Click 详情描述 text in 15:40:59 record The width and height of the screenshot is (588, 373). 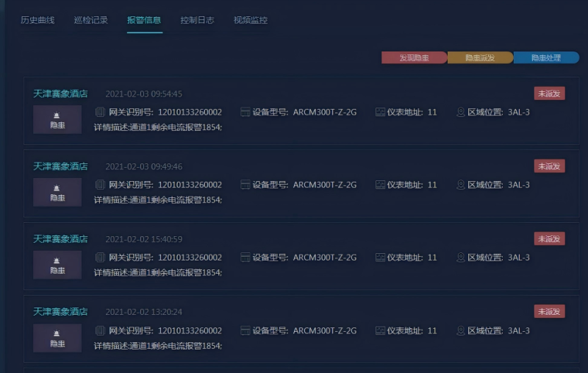tap(158, 273)
